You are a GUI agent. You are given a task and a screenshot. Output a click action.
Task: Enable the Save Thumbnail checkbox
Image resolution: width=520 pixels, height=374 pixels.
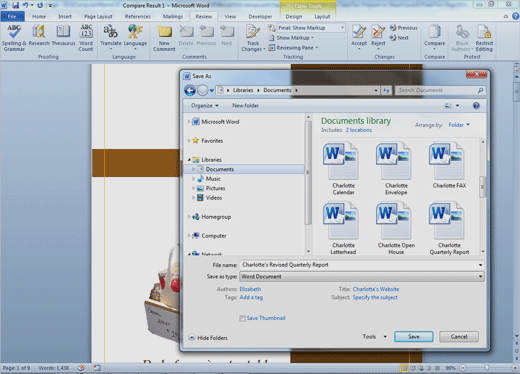tap(242, 318)
